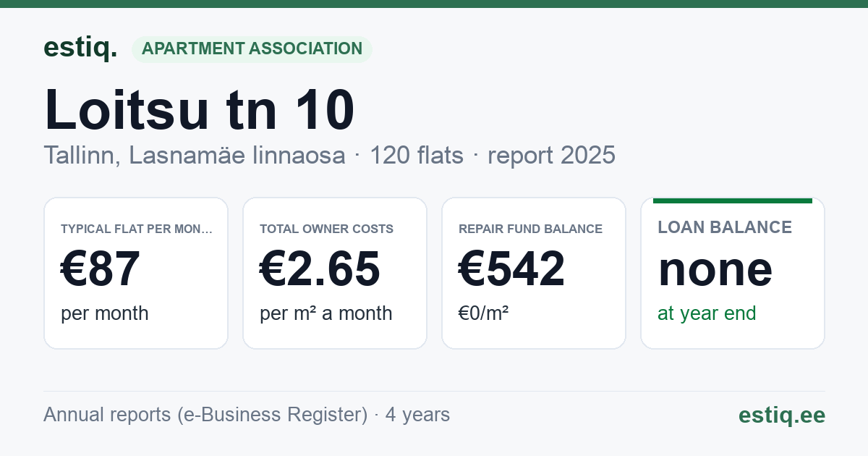
Task: Click the €542 value
Action: (512, 269)
